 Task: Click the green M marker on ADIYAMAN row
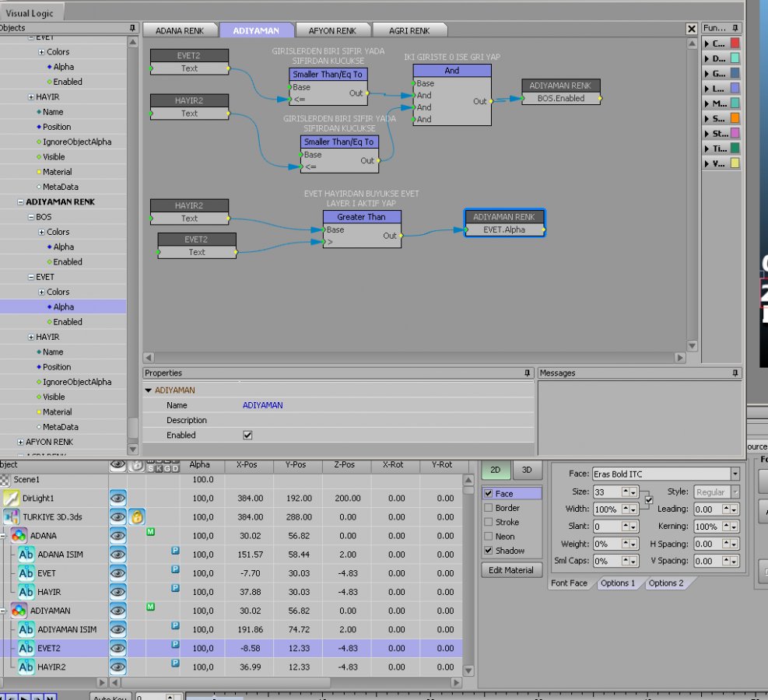click(150, 607)
